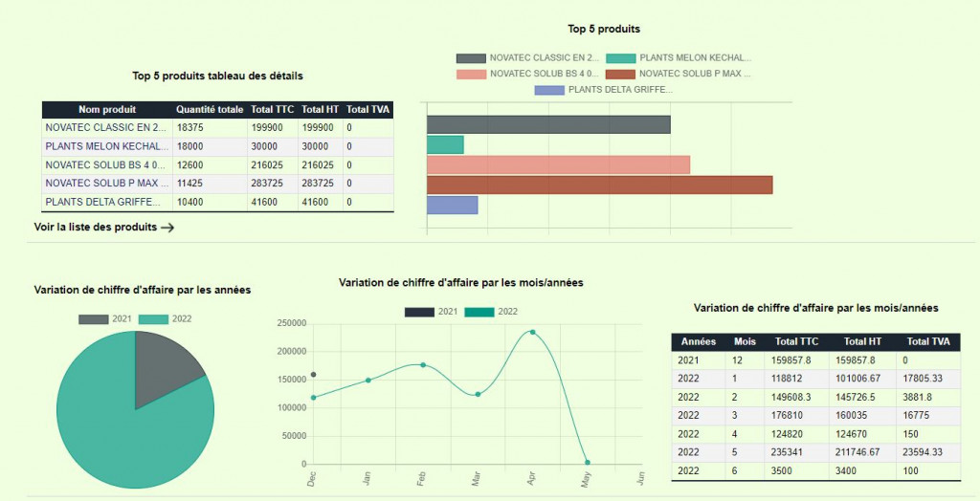Click the 235341 Total TTC cell
Image resolution: width=980 pixels, height=501 pixels.
797,453
